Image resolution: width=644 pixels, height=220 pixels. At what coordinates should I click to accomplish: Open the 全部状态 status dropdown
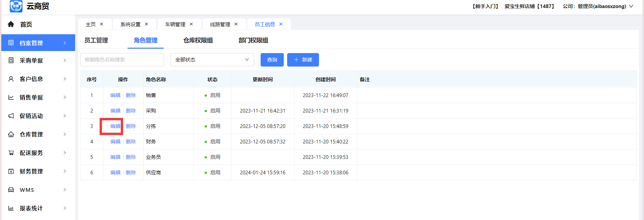tap(212, 60)
